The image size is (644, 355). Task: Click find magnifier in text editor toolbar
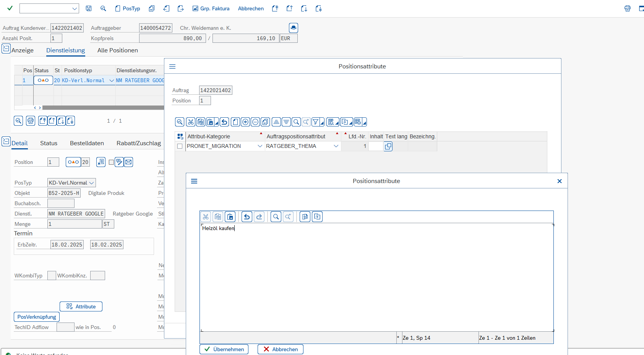pyautogui.click(x=276, y=217)
